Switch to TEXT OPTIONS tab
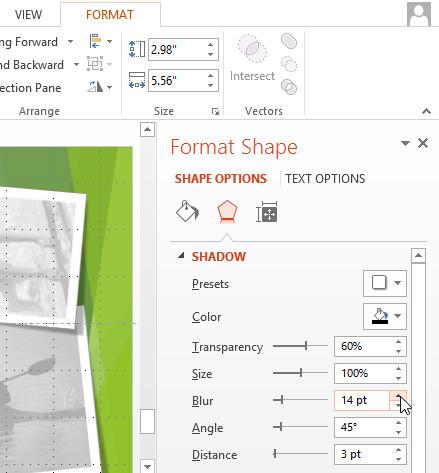 coord(325,179)
